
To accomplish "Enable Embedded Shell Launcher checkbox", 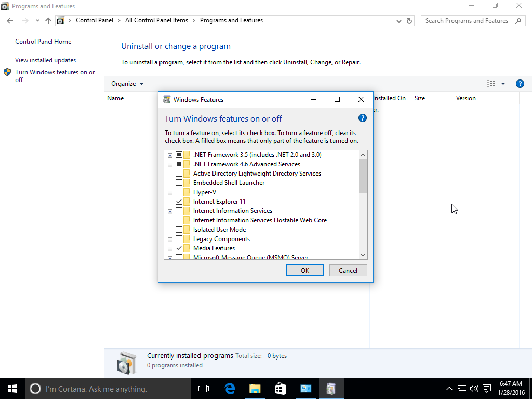I will click(179, 182).
